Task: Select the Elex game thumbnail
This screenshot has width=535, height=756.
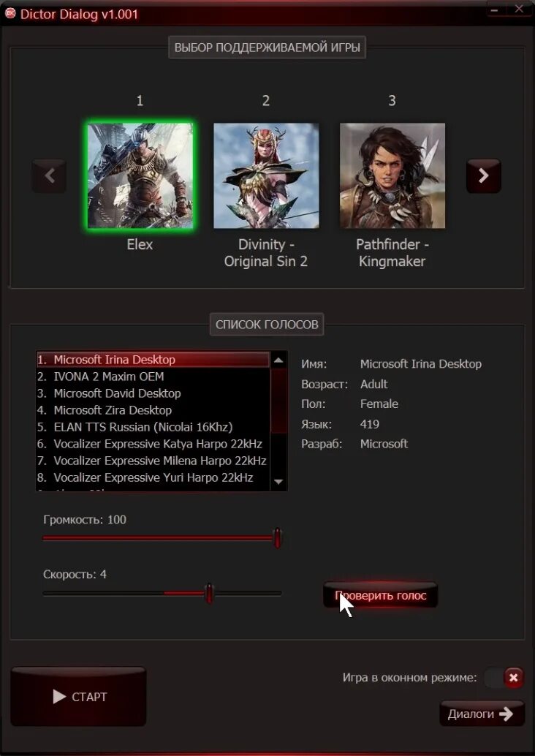Action: point(140,175)
